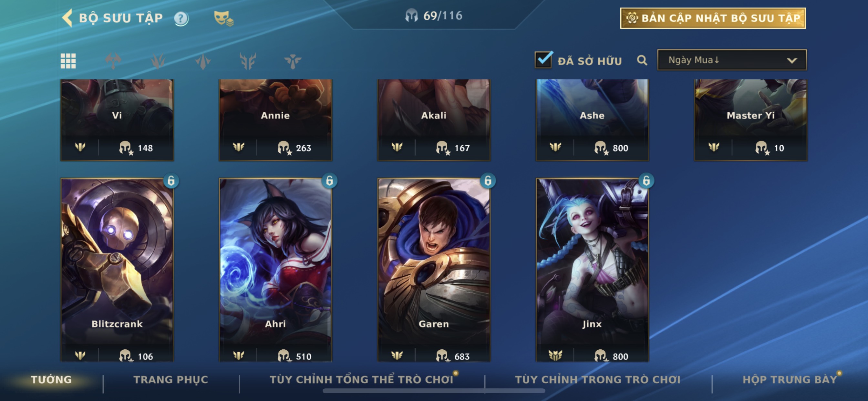Image resolution: width=868 pixels, height=401 pixels.
Task: Click Bản Cập Nhật Bộ Sưu Tập button
Action: (713, 18)
